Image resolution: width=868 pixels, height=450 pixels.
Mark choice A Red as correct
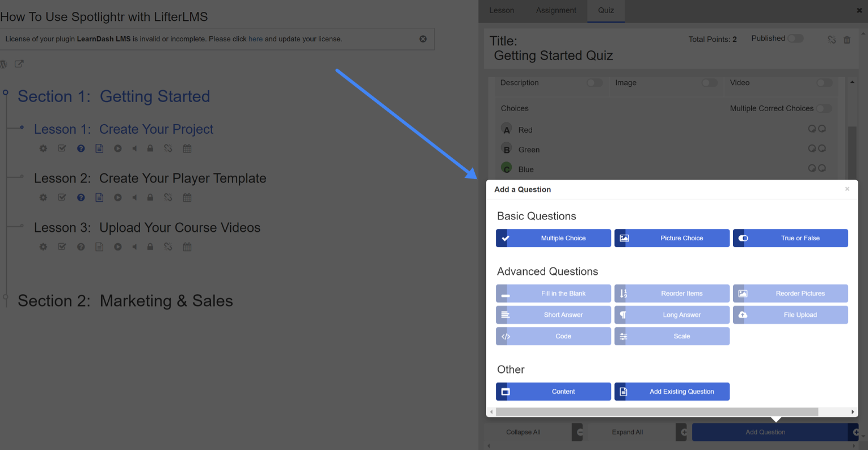click(507, 130)
